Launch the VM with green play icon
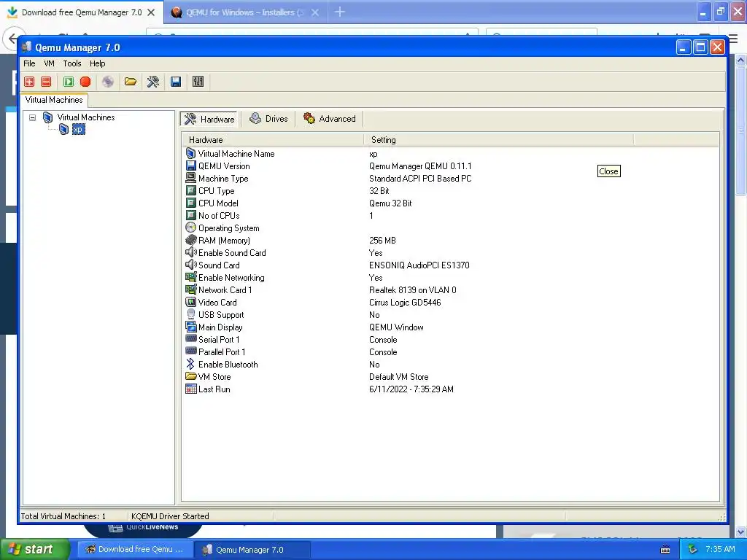 [x=69, y=82]
